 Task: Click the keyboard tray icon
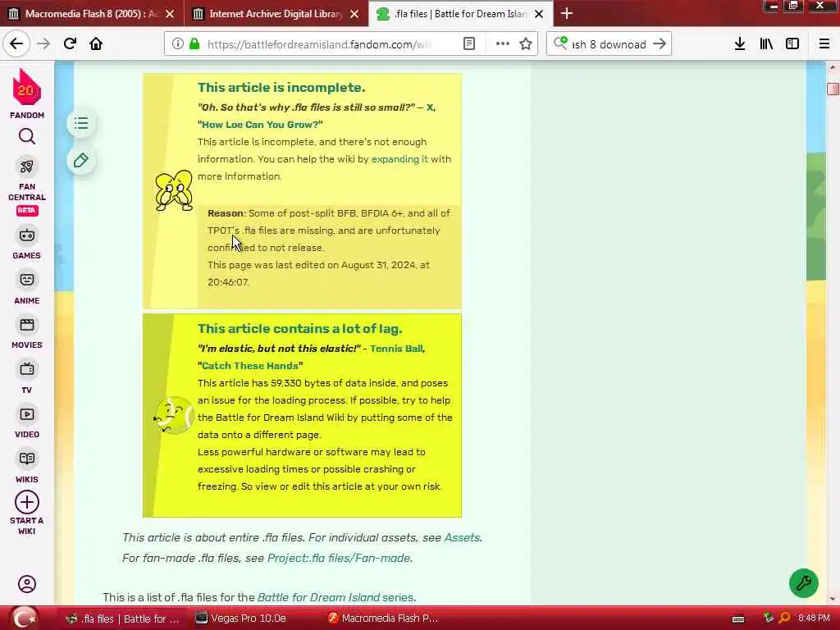click(738, 619)
